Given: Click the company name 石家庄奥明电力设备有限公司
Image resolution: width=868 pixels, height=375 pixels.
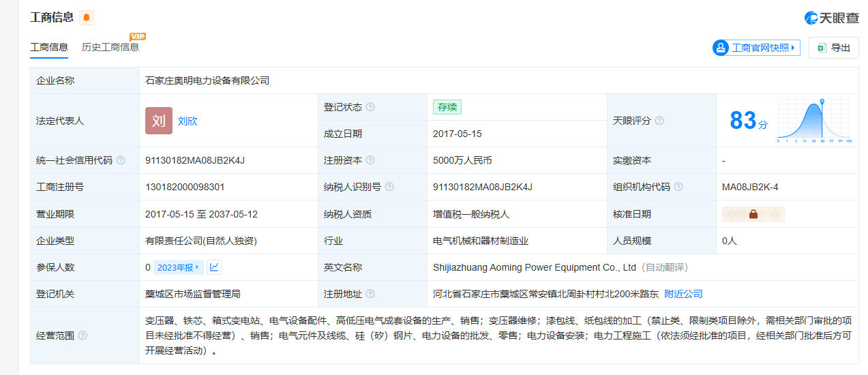Looking at the screenshot, I should (x=207, y=80).
